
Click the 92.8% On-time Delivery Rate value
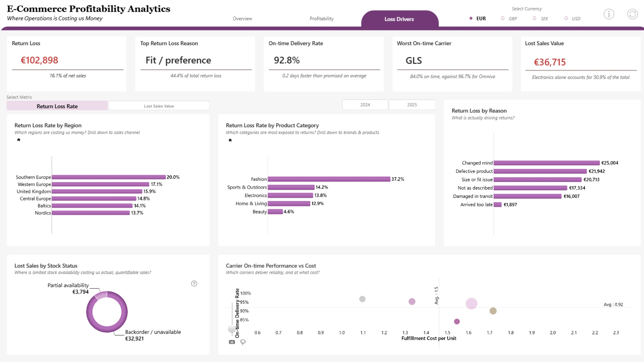pos(287,60)
